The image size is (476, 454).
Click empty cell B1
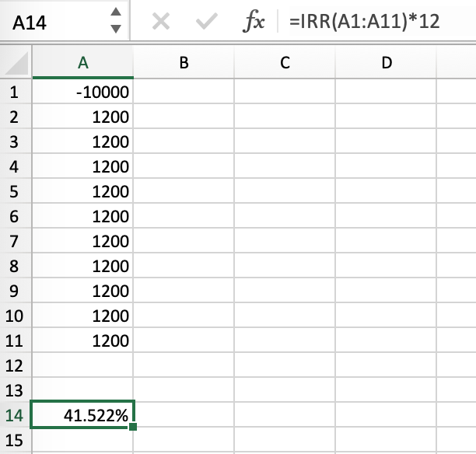(x=184, y=92)
